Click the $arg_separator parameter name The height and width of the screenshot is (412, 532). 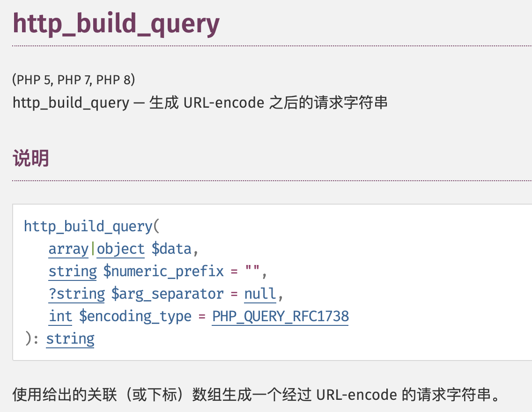[167, 294]
